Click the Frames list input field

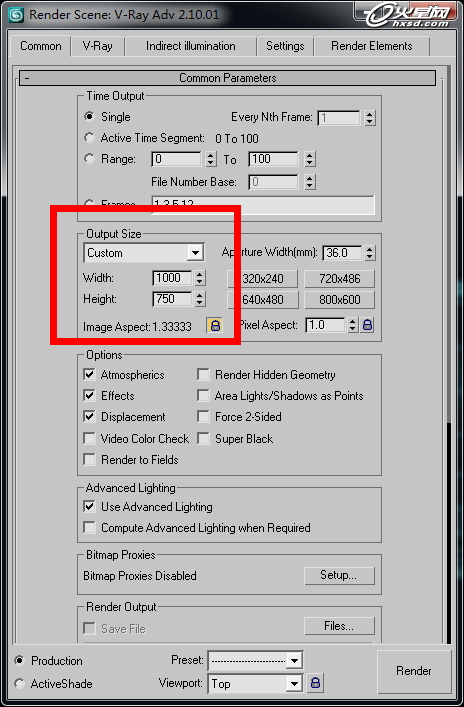[x=263, y=205]
